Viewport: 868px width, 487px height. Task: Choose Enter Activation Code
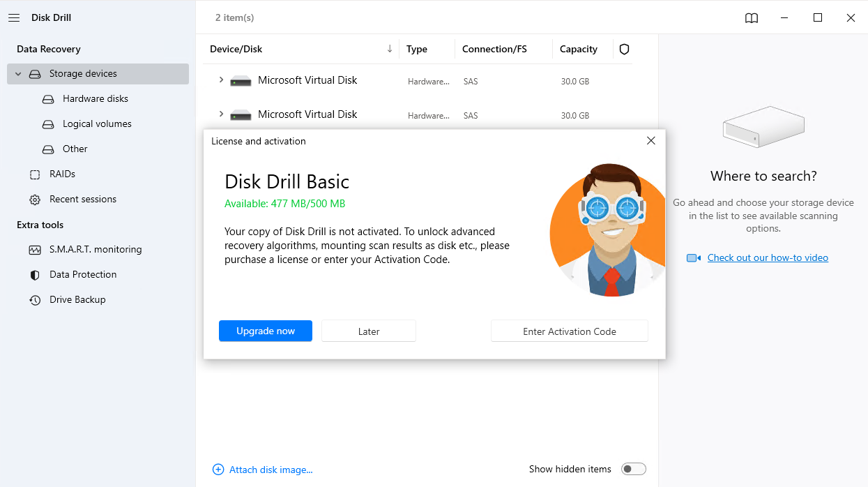pos(569,331)
